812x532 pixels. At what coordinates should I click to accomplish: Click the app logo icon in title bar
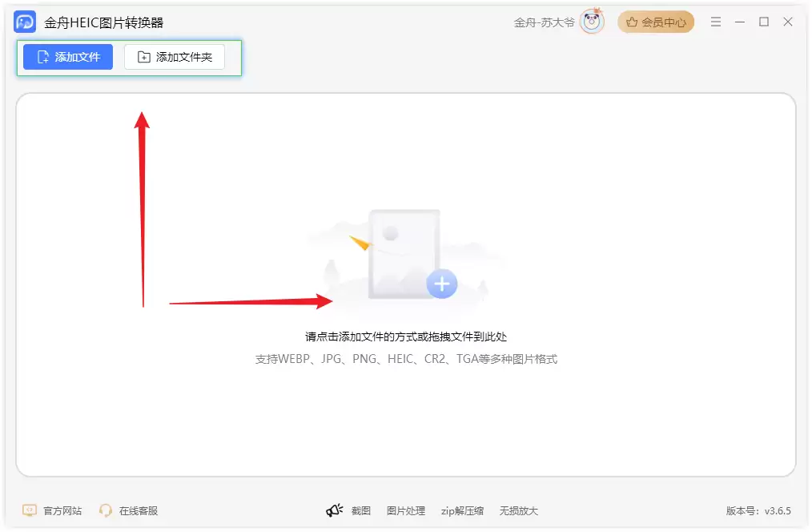point(25,22)
